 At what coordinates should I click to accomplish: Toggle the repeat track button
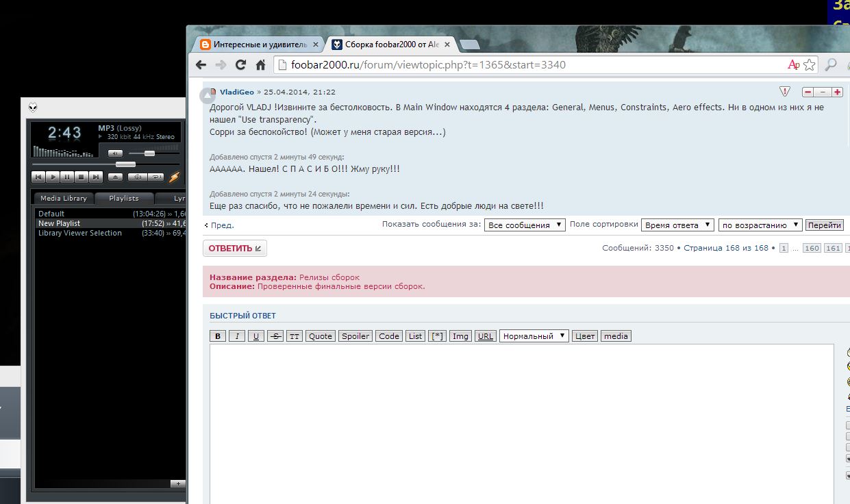point(156,177)
